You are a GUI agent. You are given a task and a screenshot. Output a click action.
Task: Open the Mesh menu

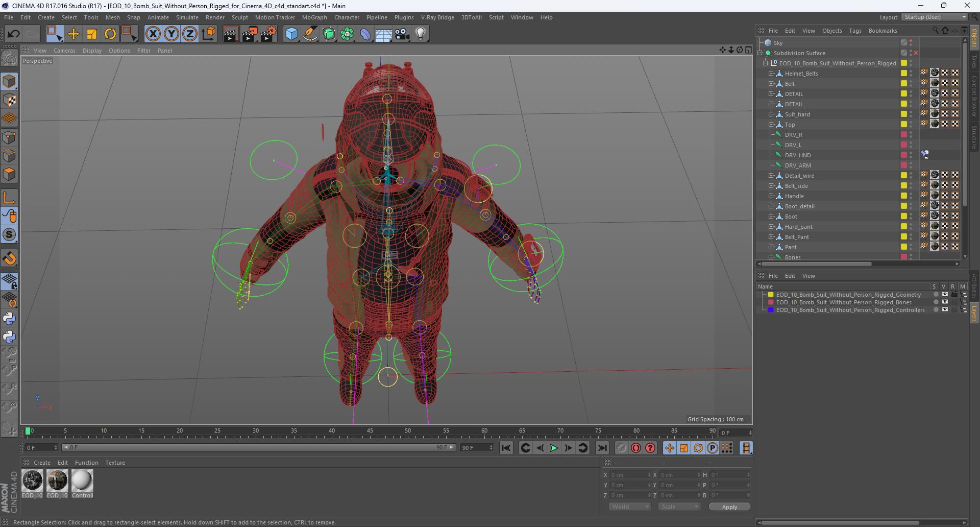pyautogui.click(x=112, y=17)
